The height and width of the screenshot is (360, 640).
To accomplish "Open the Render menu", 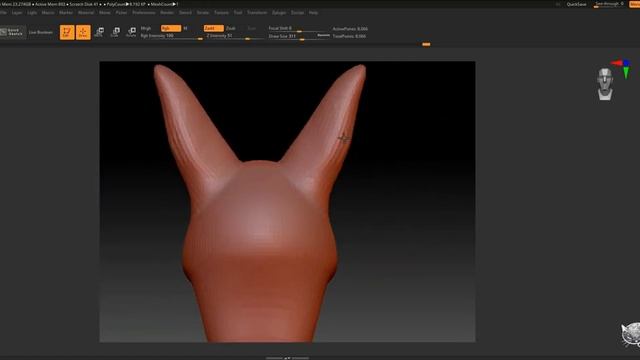I will point(167,13).
